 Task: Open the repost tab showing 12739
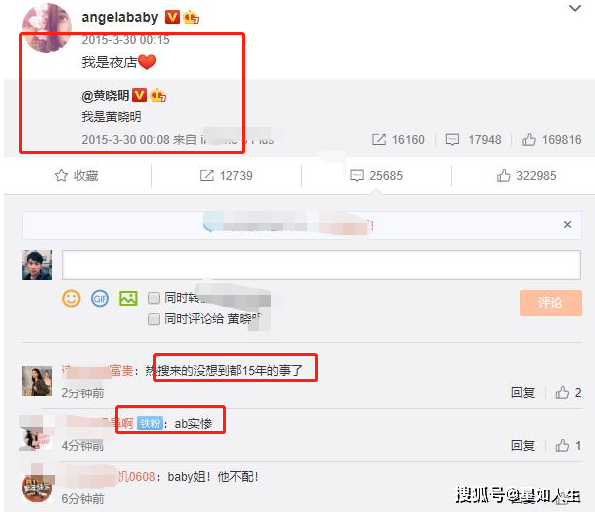(226, 176)
